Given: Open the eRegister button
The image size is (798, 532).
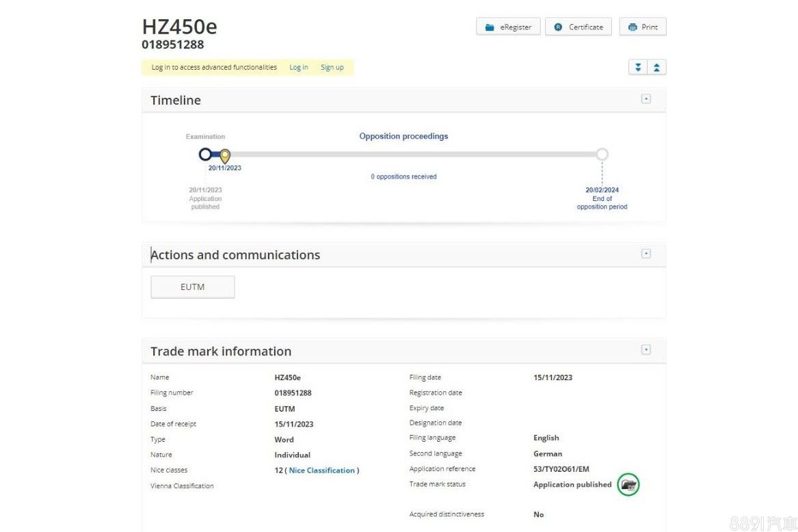Looking at the screenshot, I should tap(508, 27).
